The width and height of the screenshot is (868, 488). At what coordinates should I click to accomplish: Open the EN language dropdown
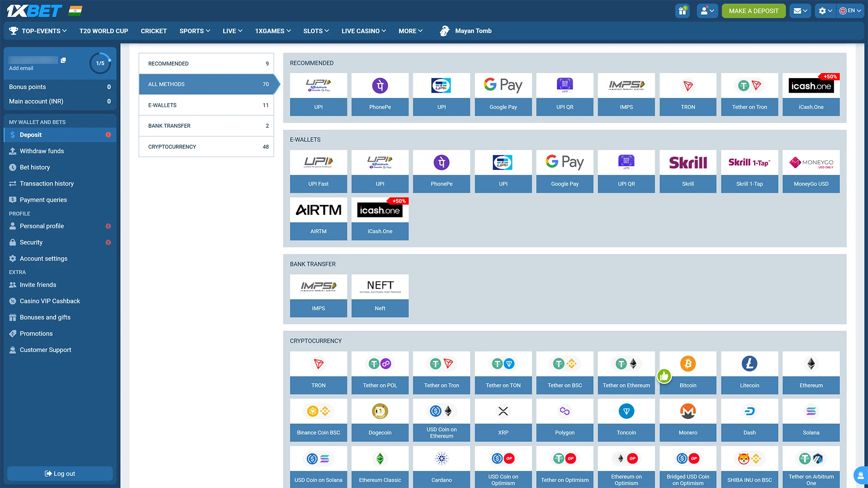tap(850, 11)
